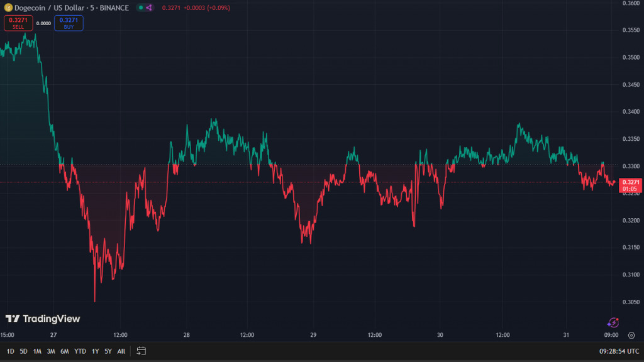
Task: Click the 0.3050 price axis label
Action: (631, 302)
